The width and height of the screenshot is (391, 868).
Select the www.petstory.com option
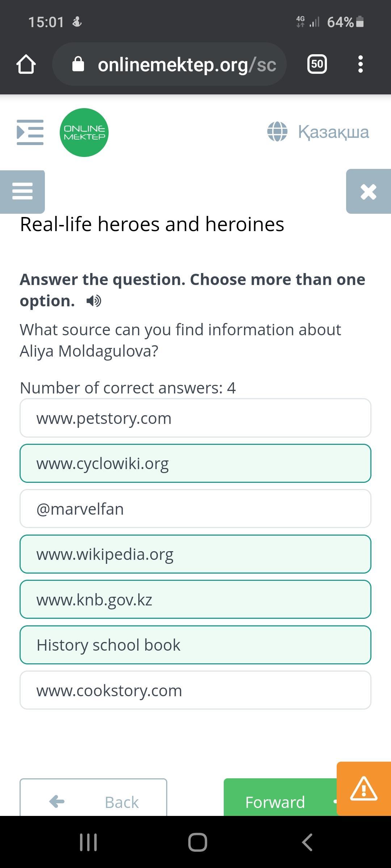point(195,418)
